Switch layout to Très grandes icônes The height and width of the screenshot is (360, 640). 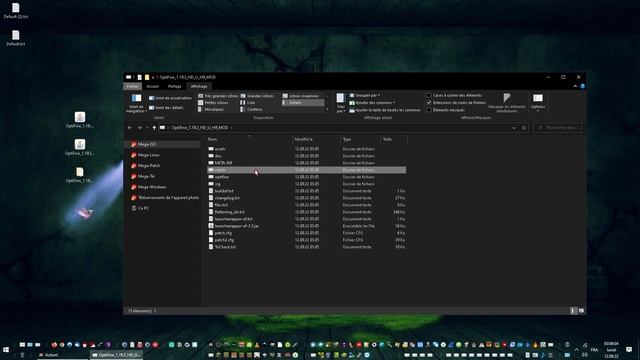click(x=218, y=96)
